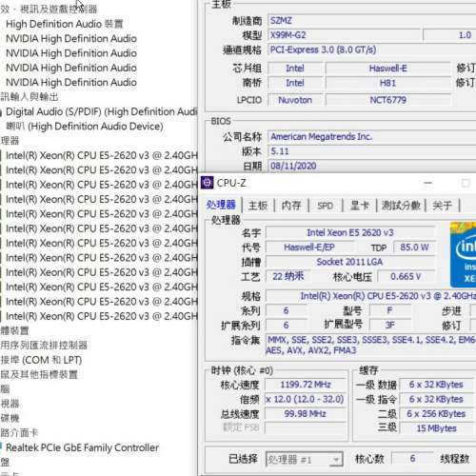Click the Haswell-E chipset field
This screenshot has width=476, height=476.
(x=388, y=69)
